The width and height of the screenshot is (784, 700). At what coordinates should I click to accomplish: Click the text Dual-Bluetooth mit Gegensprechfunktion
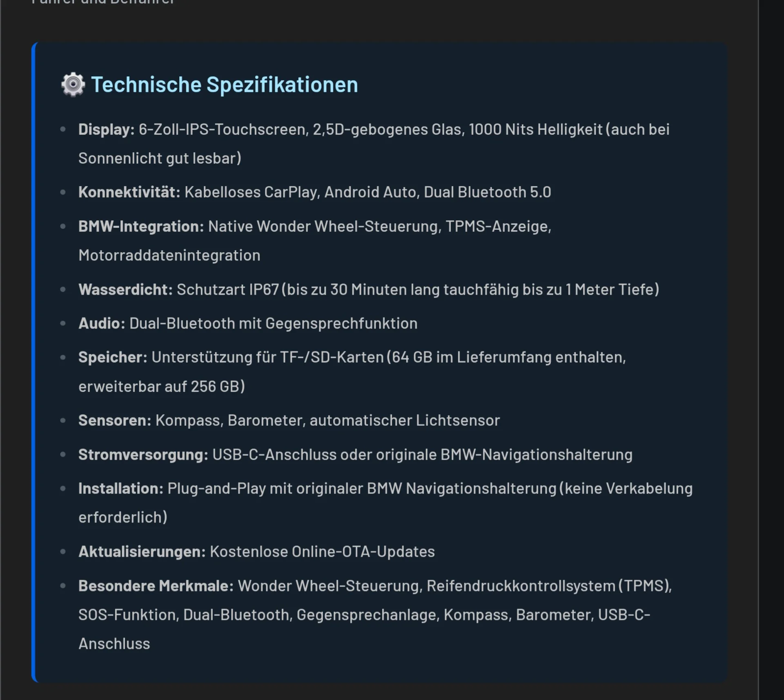point(273,323)
